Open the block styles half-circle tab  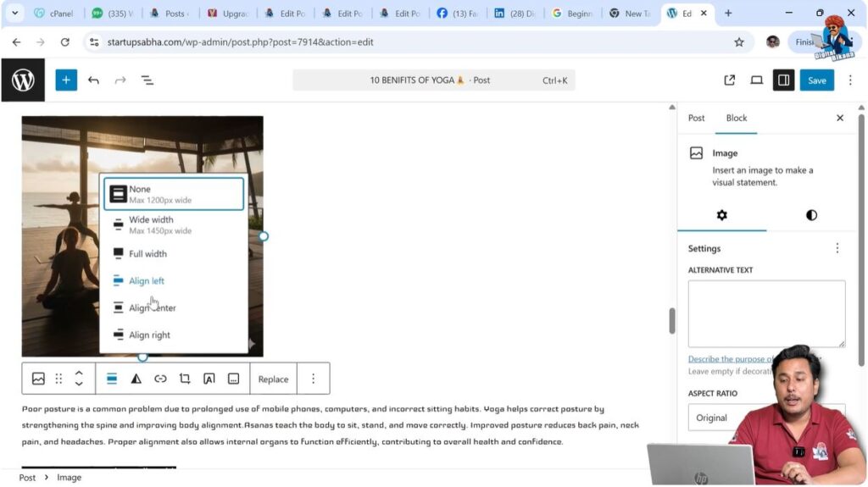click(x=811, y=215)
